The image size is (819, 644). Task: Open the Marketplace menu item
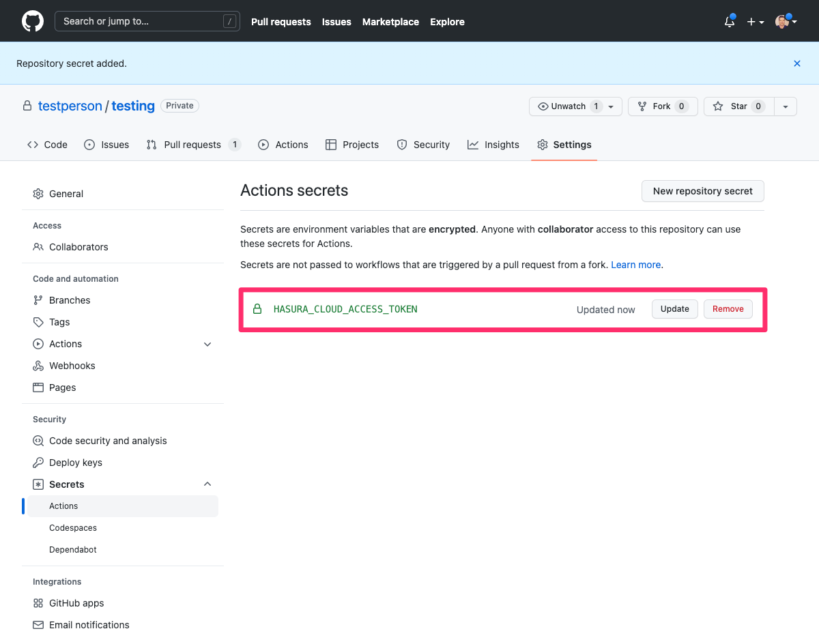390,22
